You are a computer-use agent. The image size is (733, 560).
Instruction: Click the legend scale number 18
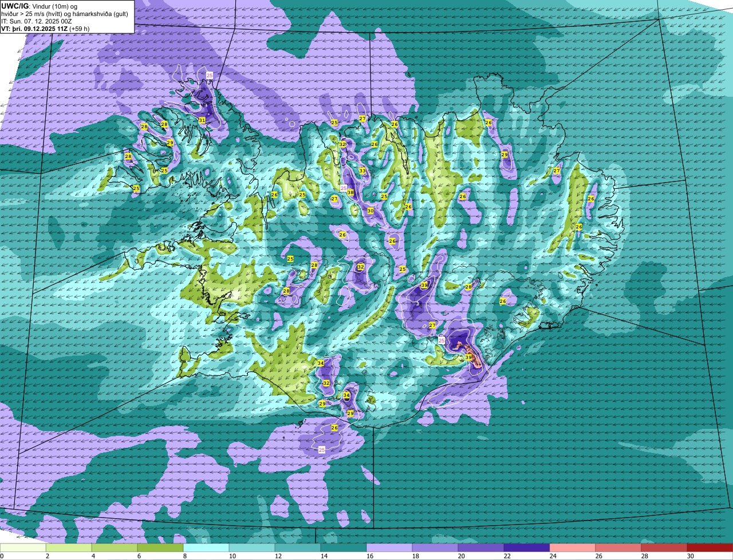coord(415,556)
